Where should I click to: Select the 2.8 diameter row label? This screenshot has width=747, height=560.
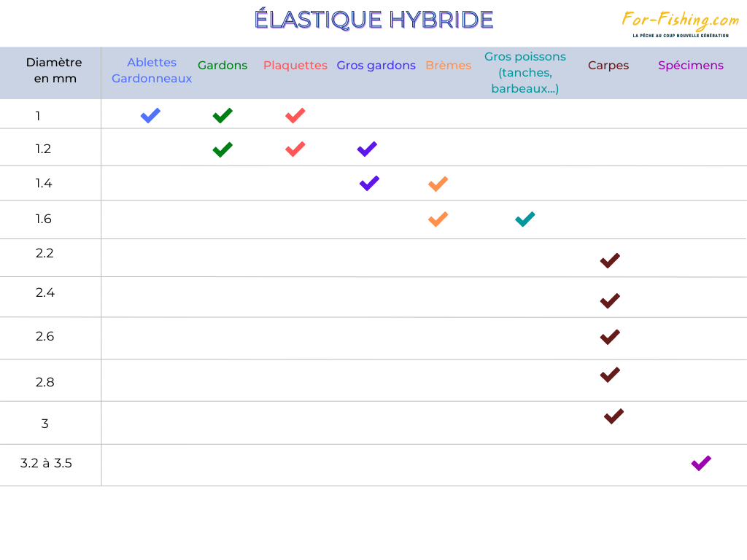coord(44,382)
